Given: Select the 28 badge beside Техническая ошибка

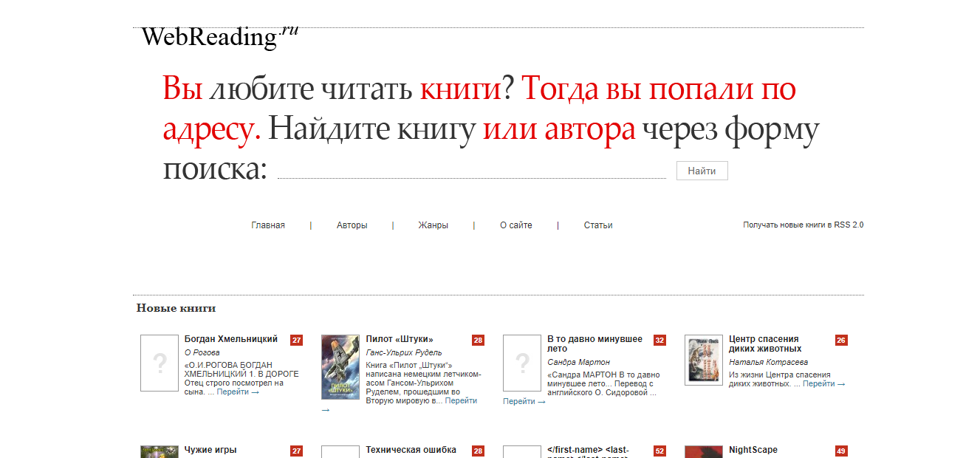Looking at the screenshot, I should [x=478, y=451].
